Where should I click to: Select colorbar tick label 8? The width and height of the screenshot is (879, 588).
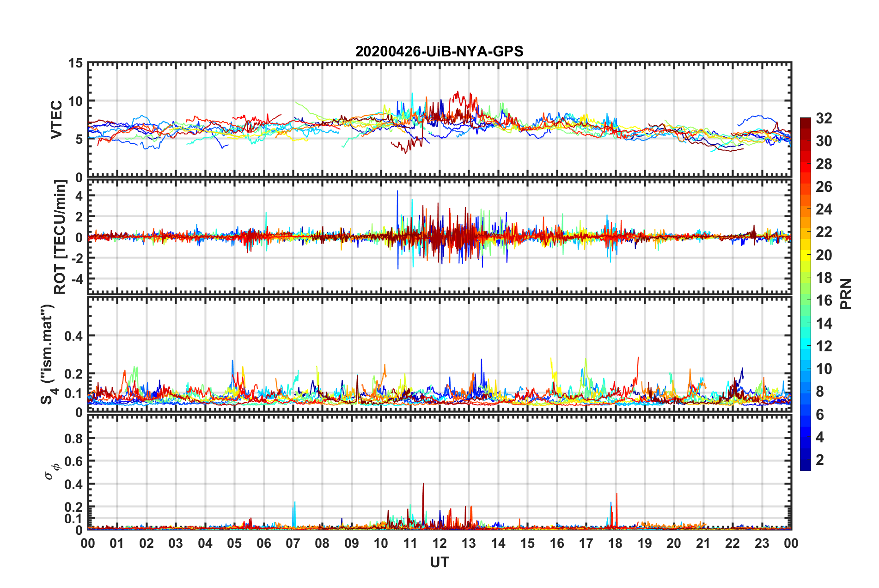[x=819, y=392]
